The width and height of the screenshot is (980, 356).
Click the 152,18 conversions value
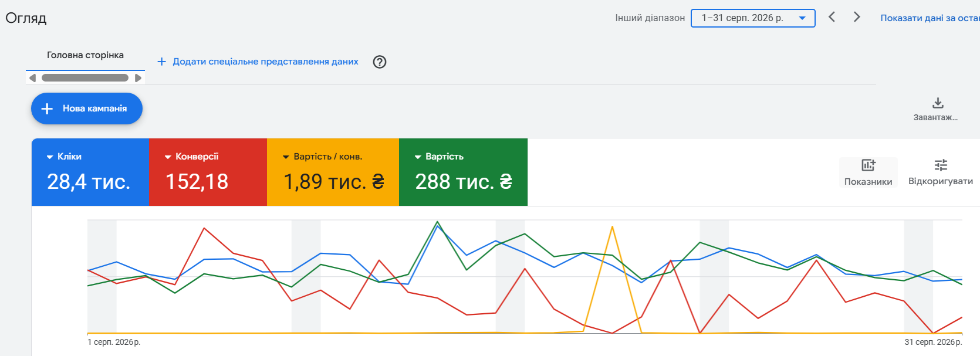pos(197,182)
